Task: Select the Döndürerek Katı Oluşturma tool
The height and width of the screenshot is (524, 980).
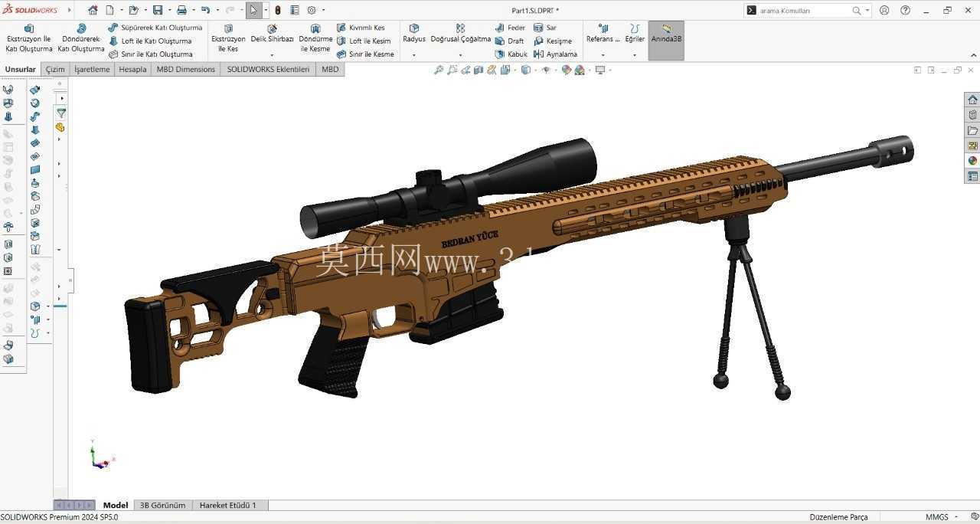Action: coord(81,38)
